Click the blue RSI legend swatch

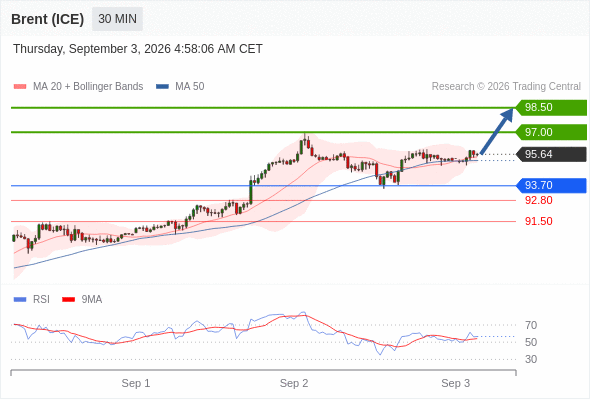[20, 300]
